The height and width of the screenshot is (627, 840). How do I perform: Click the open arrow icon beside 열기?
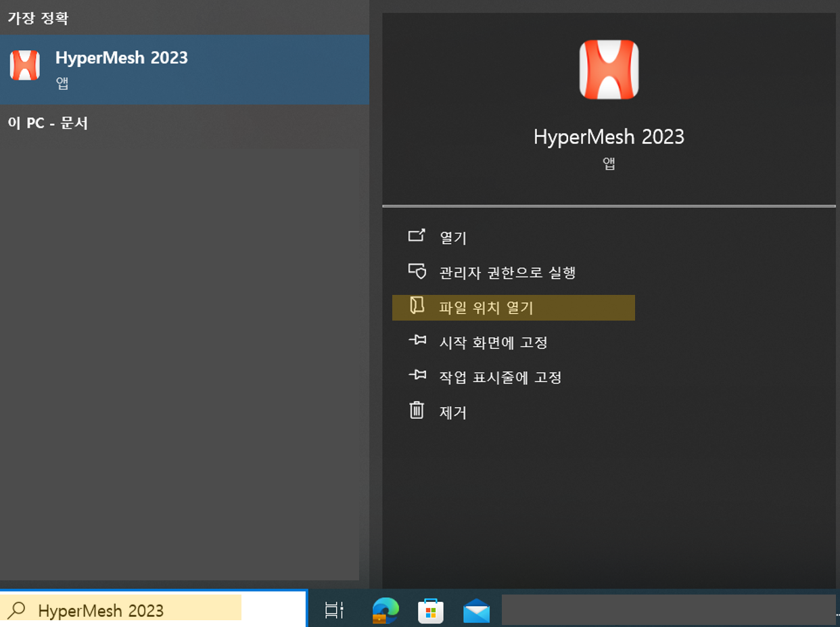pos(417,236)
